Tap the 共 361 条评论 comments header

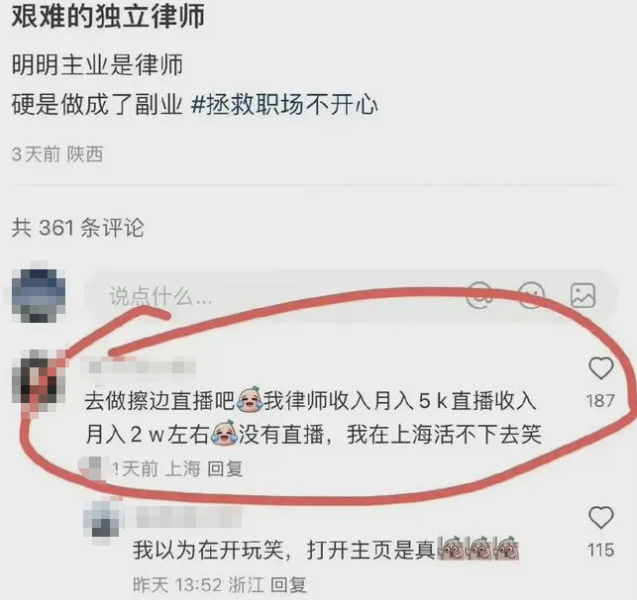coord(78,227)
